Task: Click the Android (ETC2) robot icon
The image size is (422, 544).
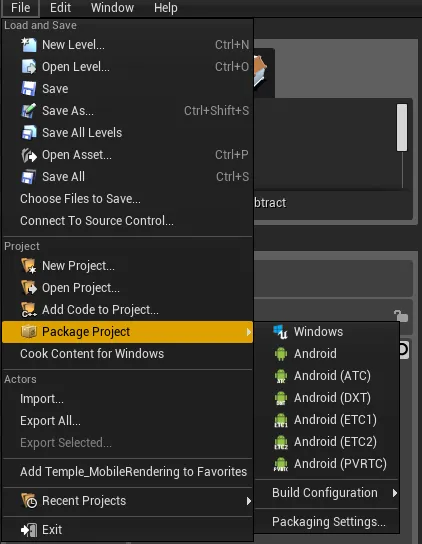Action: coord(280,442)
